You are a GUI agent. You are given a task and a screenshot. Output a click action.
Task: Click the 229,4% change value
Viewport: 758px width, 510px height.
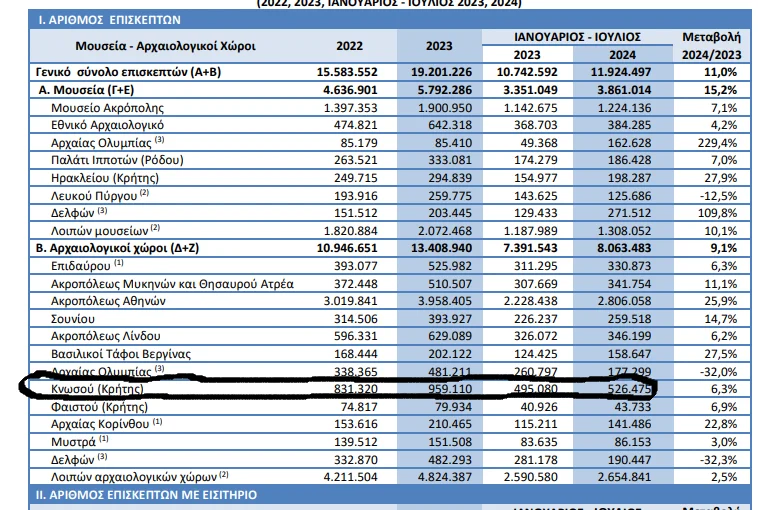coord(717,143)
